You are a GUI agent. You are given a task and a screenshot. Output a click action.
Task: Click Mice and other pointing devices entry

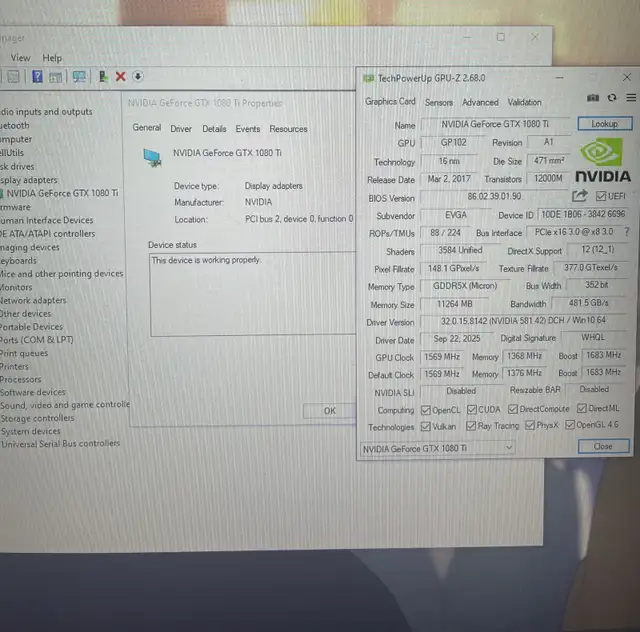[62, 274]
